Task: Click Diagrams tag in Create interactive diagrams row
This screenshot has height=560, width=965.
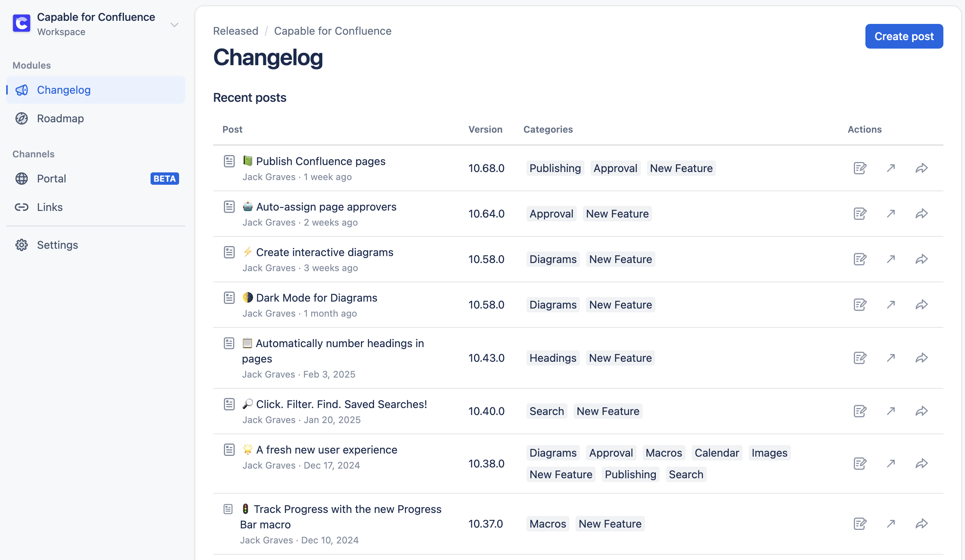Action: tap(553, 259)
